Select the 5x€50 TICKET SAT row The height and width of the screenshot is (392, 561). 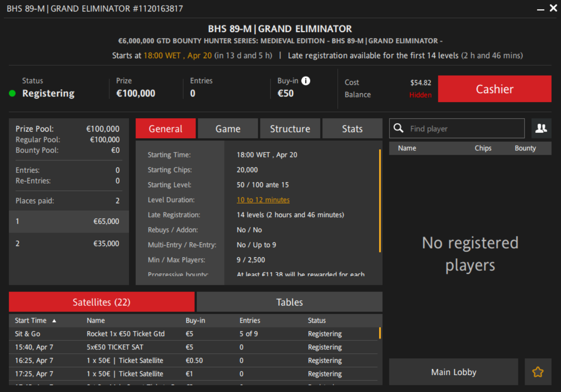point(115,347)
